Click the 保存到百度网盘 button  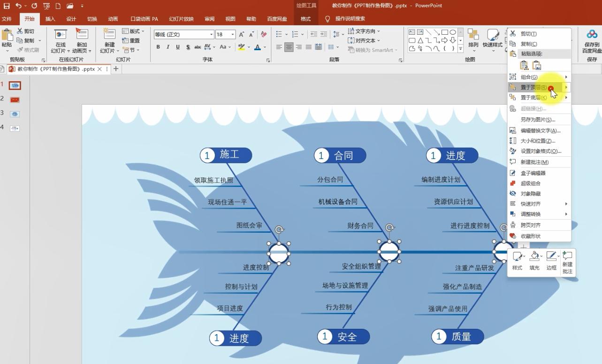(591, 40)
